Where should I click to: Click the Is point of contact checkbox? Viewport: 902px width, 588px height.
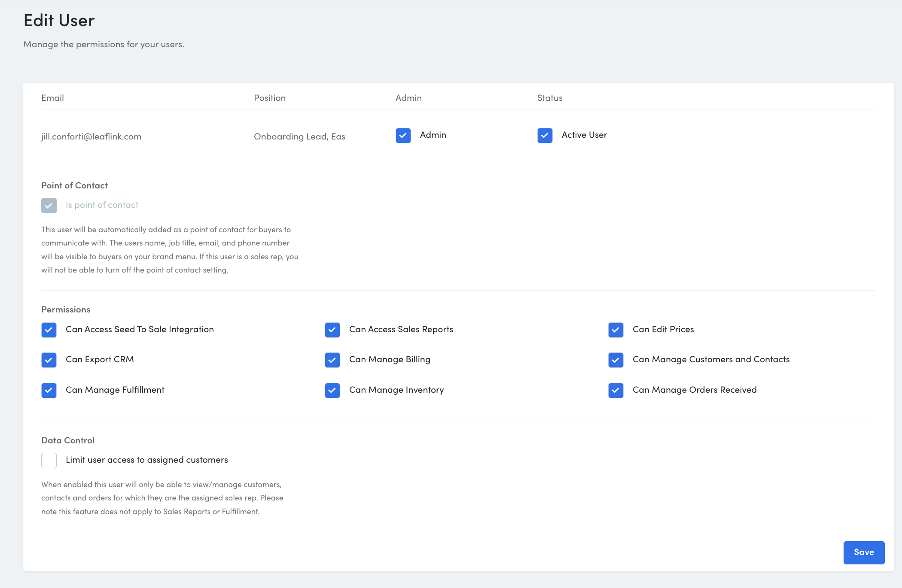coord(49,206)
